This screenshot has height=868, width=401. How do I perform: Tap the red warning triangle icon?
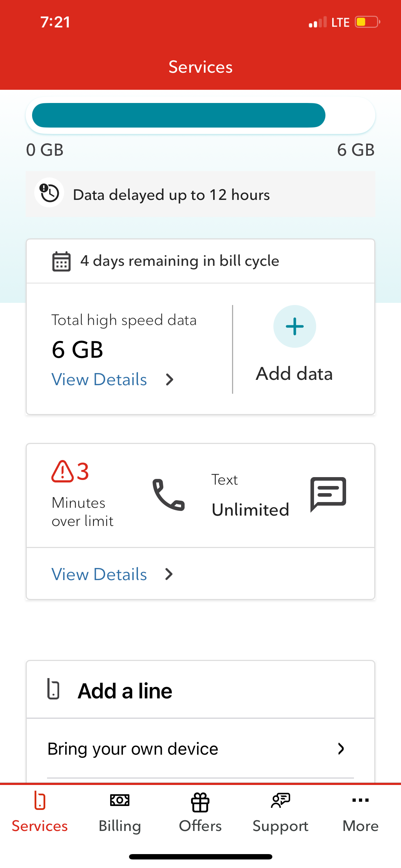[62, 471]
